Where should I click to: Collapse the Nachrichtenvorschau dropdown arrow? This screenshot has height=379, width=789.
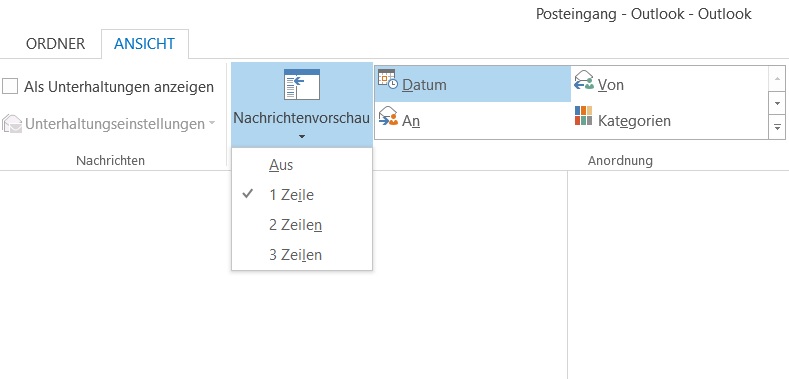[302, 136]
